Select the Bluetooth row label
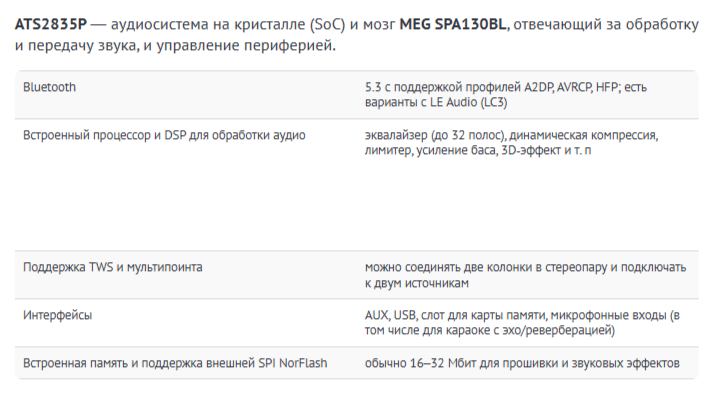This screenshot has height=397, width=716. point(49,87)
